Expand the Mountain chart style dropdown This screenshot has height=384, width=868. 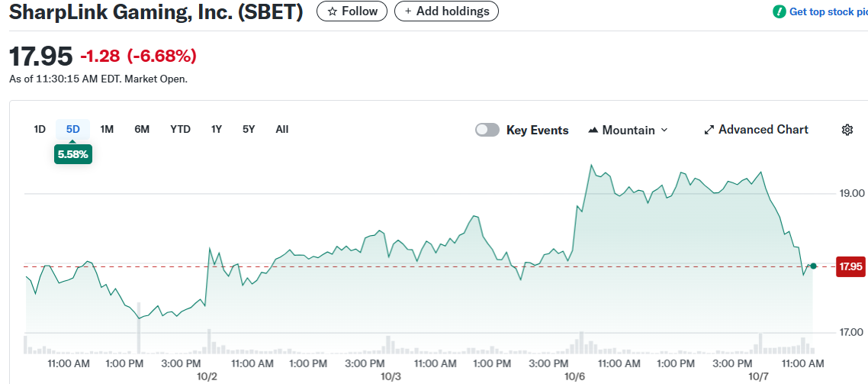tap(664, 131)
